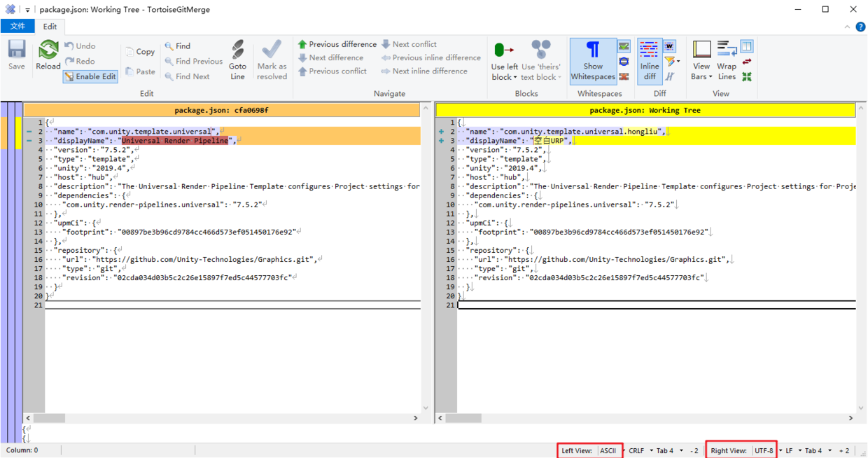Toggle Show Whitespaces
Image resolution: width=868 pixels, height=458 pixels.
tap(593, 60)
